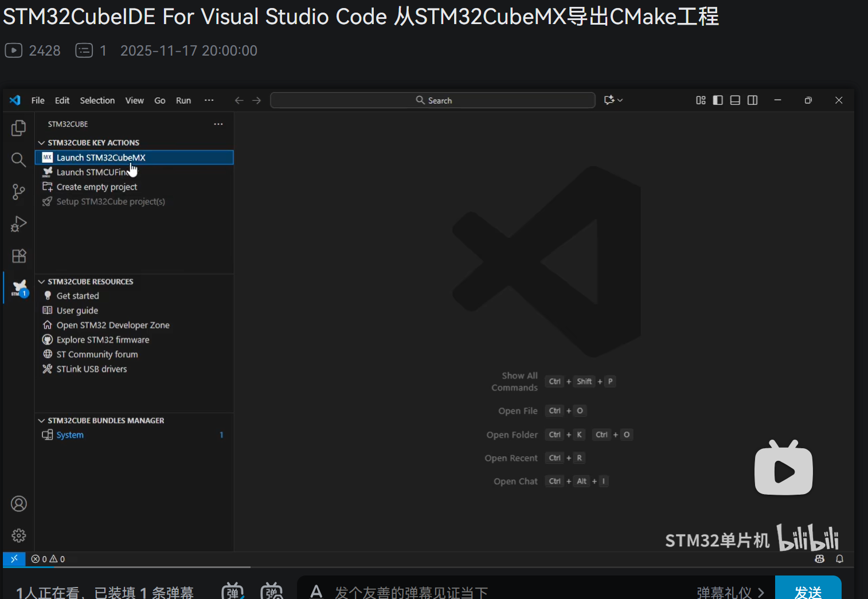Go back with the left arrow
The width and height of the screenshot is (868, 599).
coord(239,100)
